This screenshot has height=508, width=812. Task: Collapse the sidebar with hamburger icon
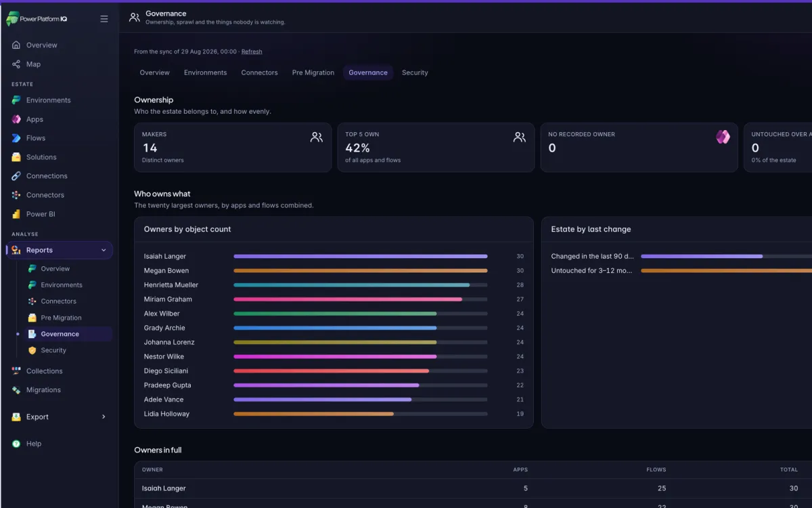[104, 19]
